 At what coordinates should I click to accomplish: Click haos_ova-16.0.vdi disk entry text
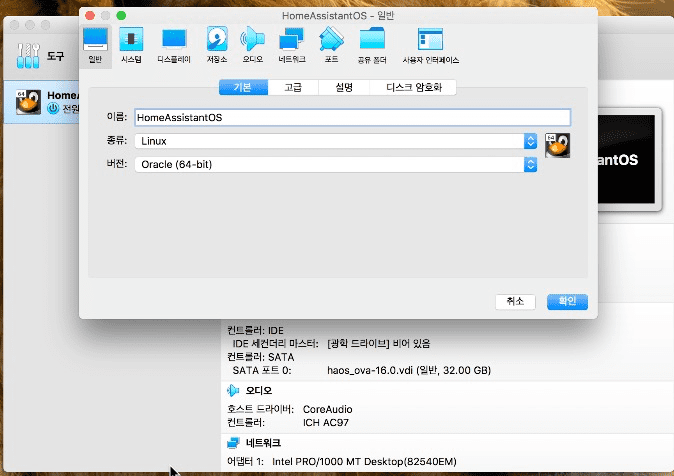click(409, 370)
